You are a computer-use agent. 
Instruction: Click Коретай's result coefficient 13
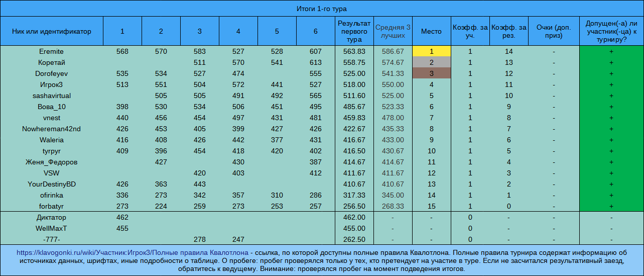508,63
